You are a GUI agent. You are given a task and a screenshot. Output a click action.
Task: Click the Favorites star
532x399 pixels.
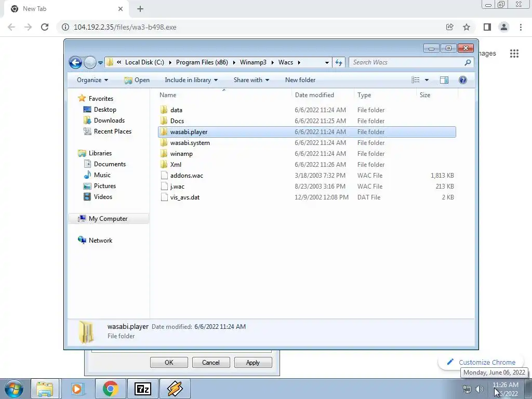[82, 98]
